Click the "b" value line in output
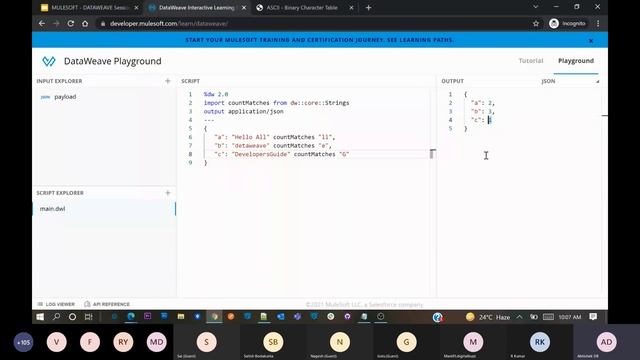The height and width of the screenshot is (360, 640). 483,111
